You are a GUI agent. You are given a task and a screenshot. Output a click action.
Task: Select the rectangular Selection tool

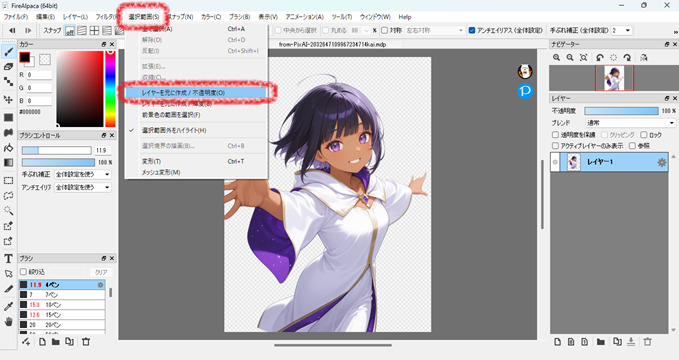pos(8,180)
